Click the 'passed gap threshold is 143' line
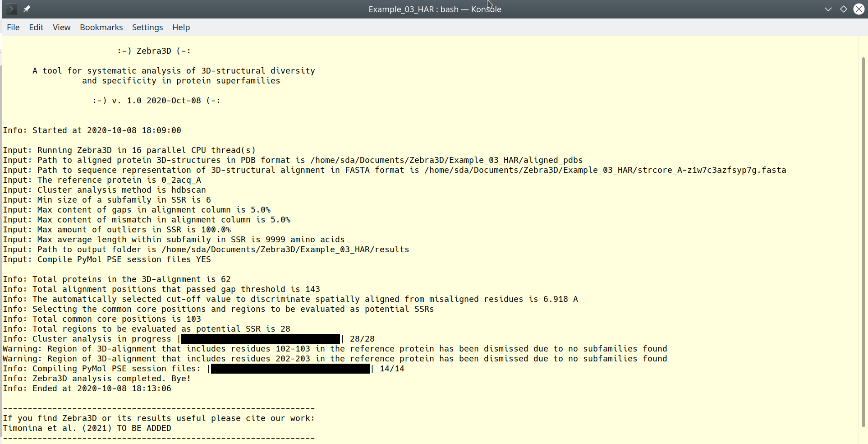This screenshot has width=868, height=444. 161,289
